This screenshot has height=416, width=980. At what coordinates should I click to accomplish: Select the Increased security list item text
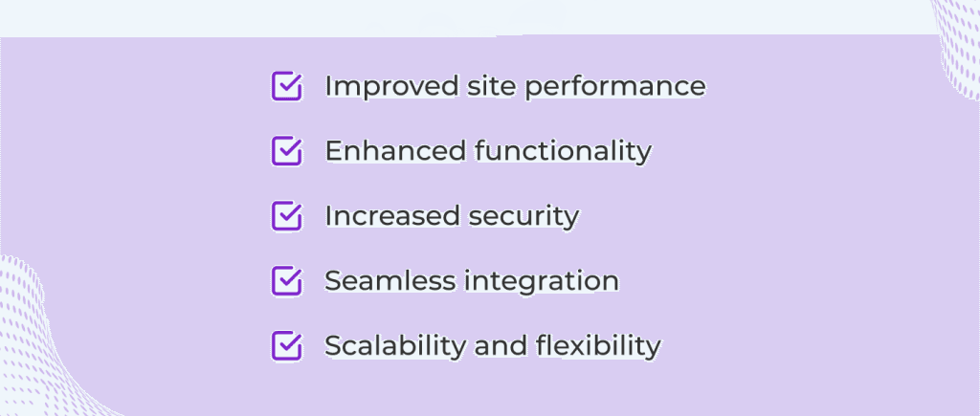pyautogui.click(x=452, y=216)
